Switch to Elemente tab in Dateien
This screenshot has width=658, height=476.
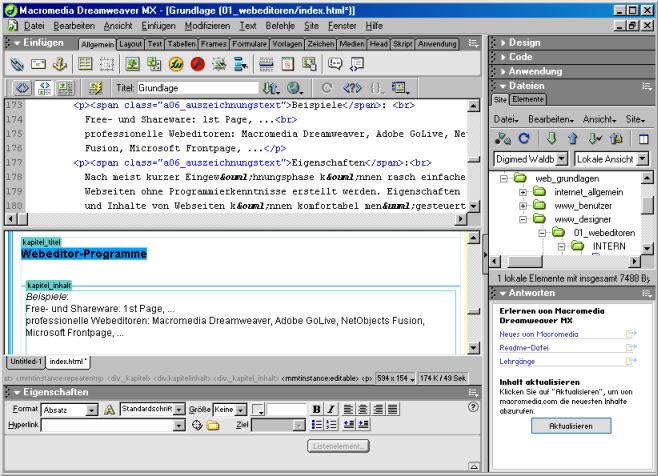click(528, 99)
